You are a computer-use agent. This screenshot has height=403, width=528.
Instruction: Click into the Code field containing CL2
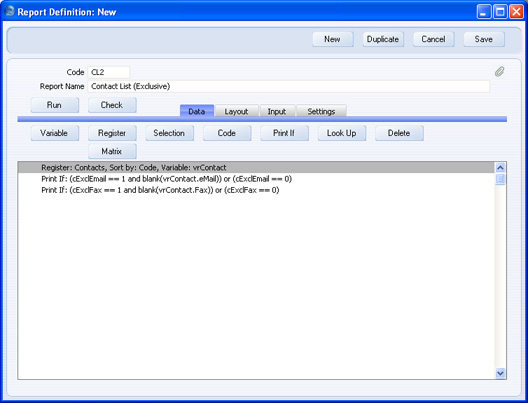click(x=108, y=72)
